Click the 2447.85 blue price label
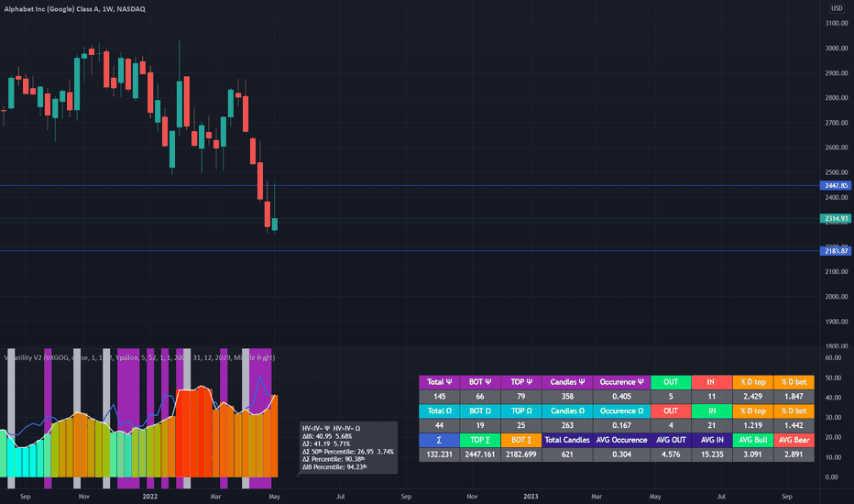Screen dimensions: 854x504 click(x=836, y=186)
